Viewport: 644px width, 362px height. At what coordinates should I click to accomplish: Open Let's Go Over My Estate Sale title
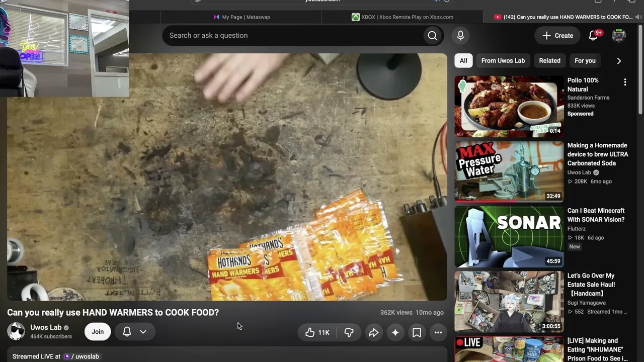click(x=591, y=285)
